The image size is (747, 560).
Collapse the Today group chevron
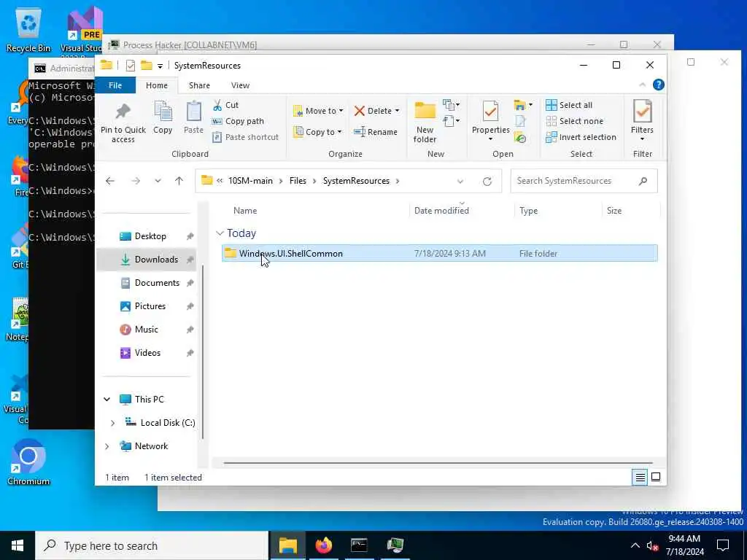220,233
